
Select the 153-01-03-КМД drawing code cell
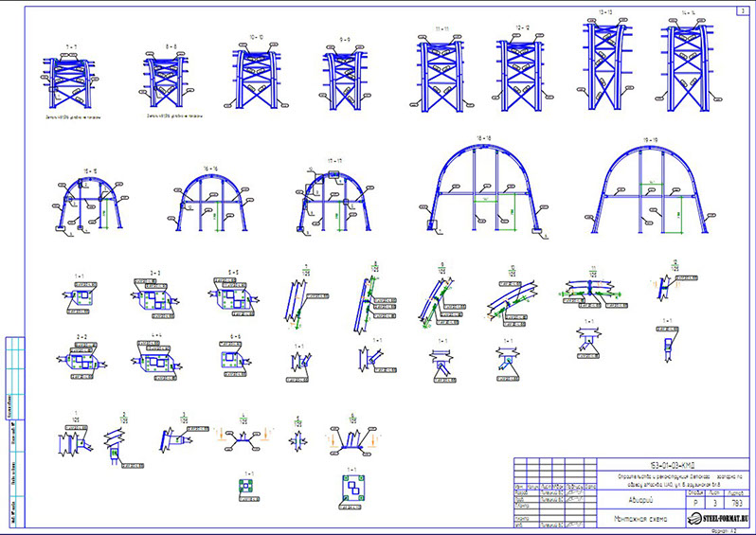coord(673,466)
